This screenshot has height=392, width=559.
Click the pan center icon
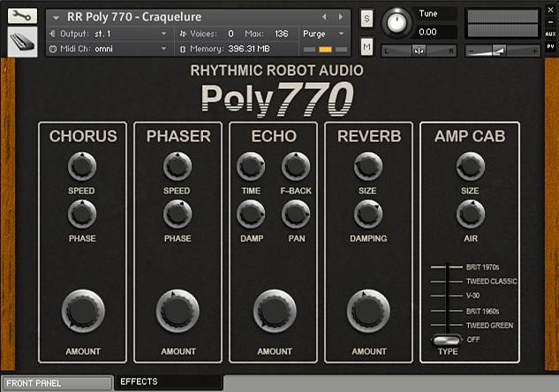[419, 51]
